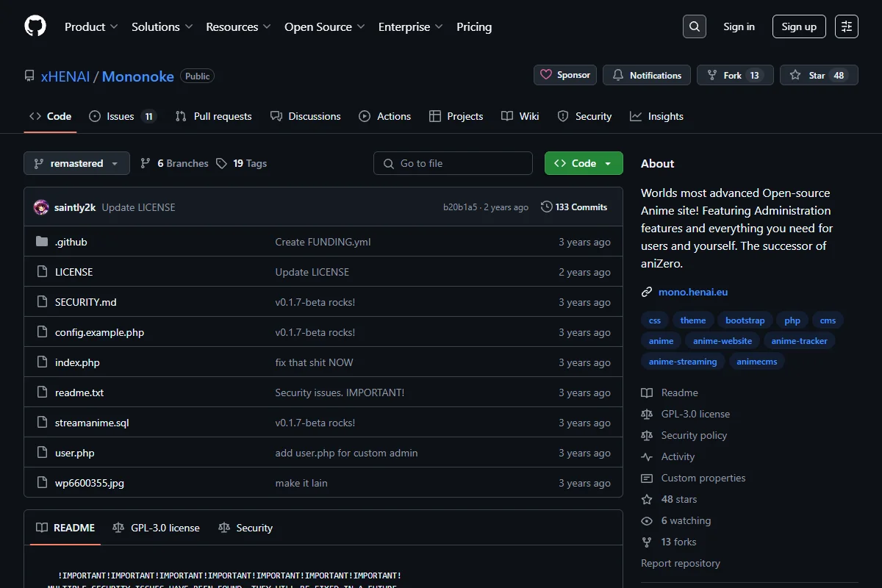Click the GitHub logo icon

click(35, 26)
